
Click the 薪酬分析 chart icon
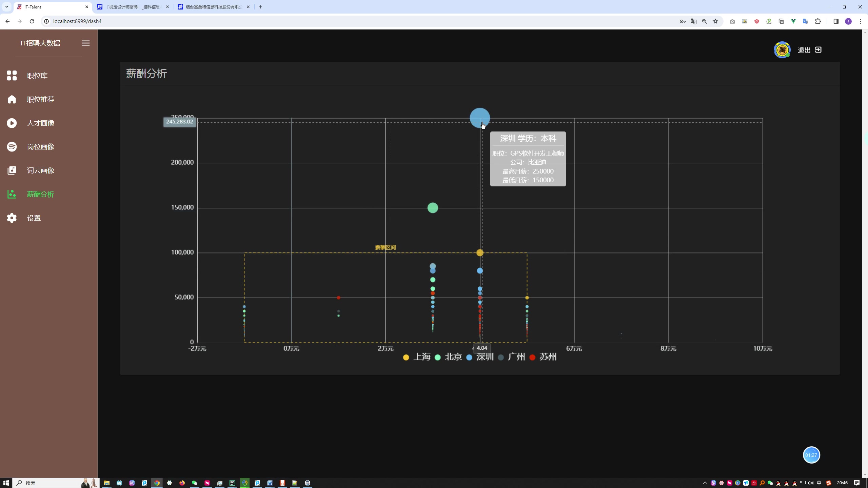tap(12, 194)
